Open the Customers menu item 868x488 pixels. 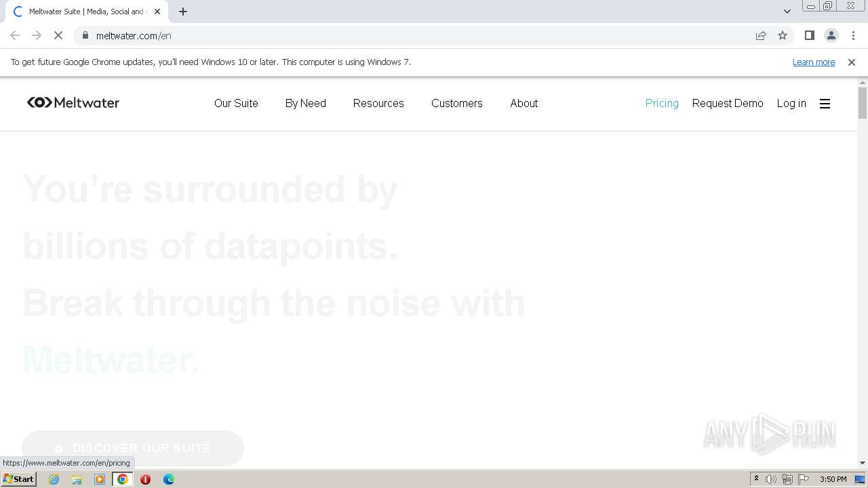click(x=457, y=103)
